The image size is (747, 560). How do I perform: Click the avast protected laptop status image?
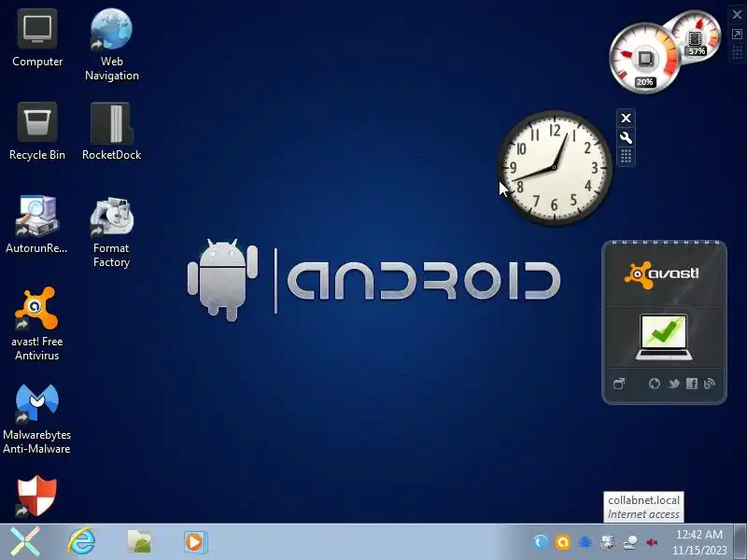pyautogui.click(x=664, y=337)
